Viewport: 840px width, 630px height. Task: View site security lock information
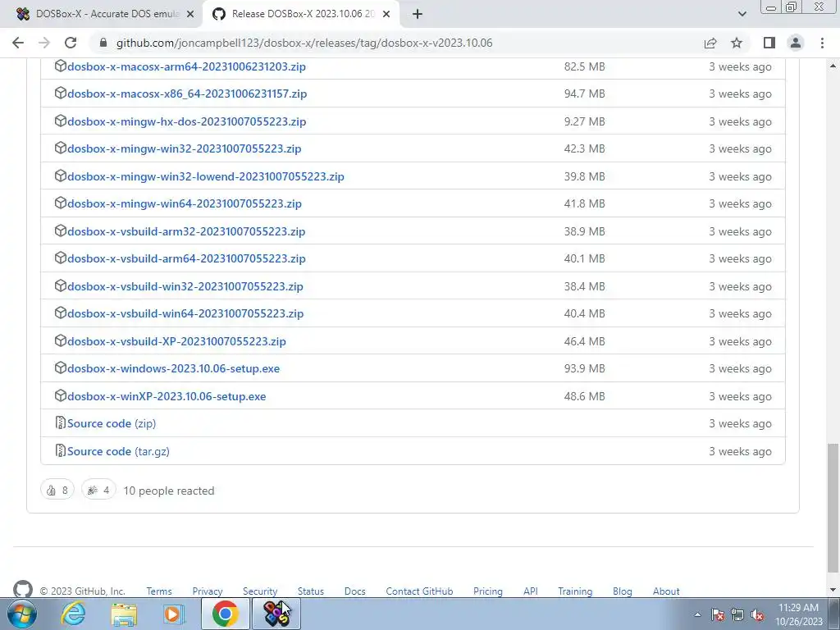pos(103,43)
